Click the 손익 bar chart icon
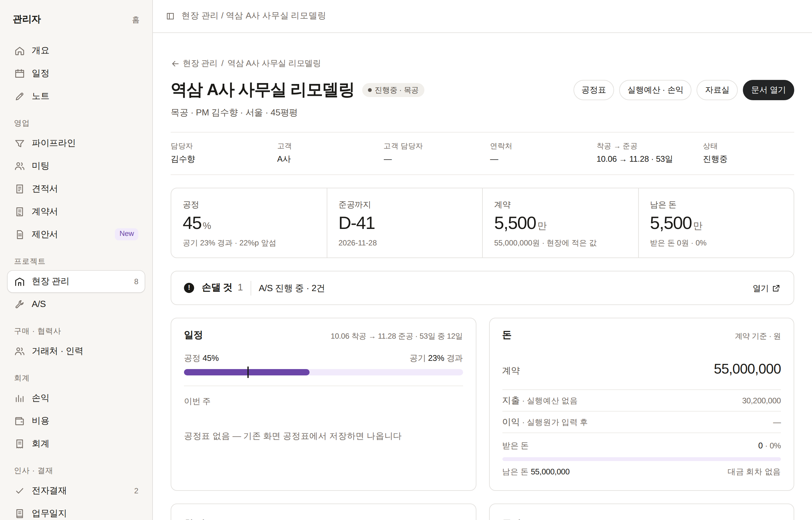This screenshot has width=812, height=520. (x=20, y=398)
